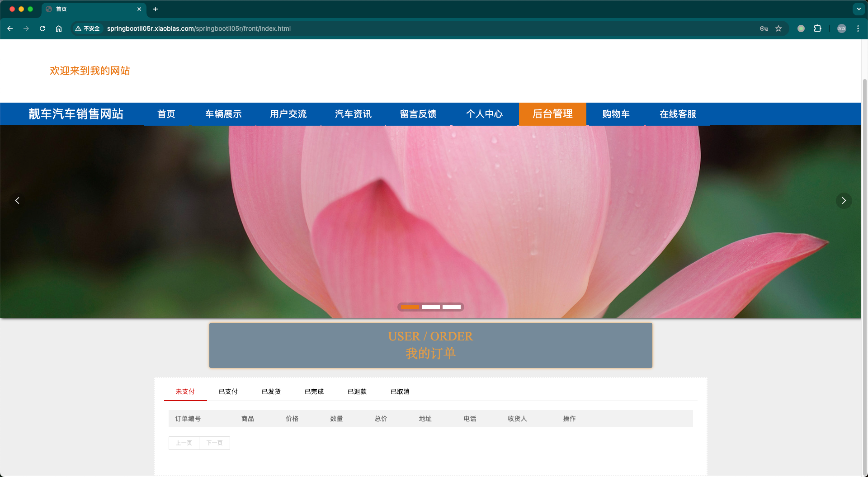Viewport: 868px width, 477px height.
Task: Select the third carousel indicator
Action: tap(452, 307)
